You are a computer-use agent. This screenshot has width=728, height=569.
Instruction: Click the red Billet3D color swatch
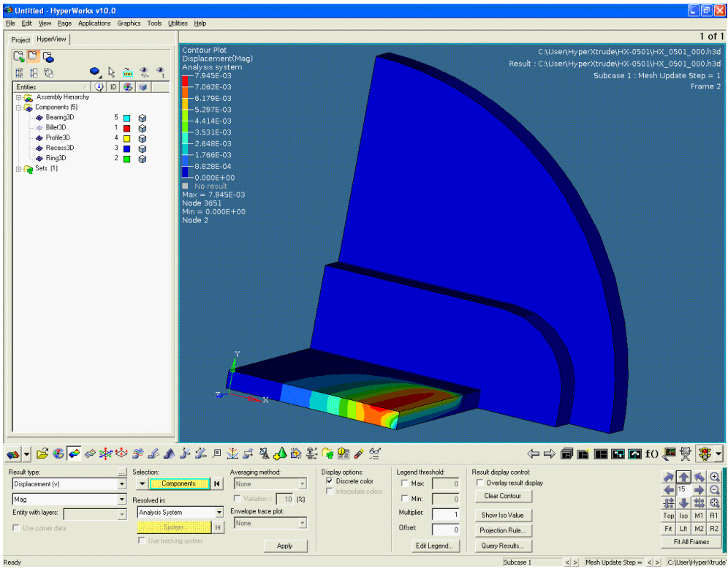tap(126, 128)
